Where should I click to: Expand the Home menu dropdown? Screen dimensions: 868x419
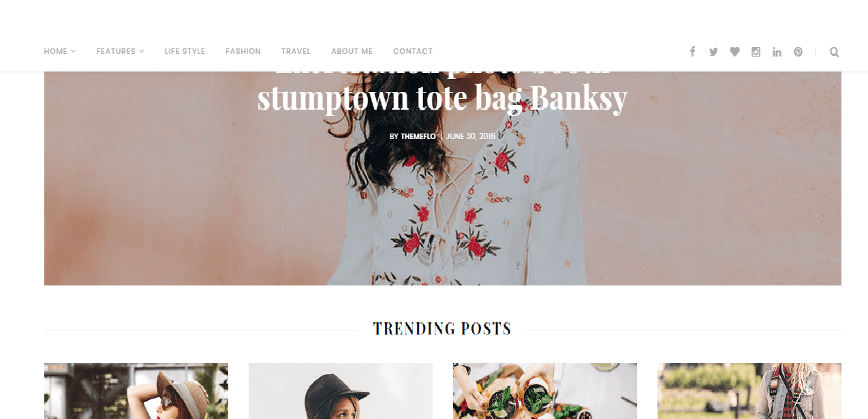point(60,51)
